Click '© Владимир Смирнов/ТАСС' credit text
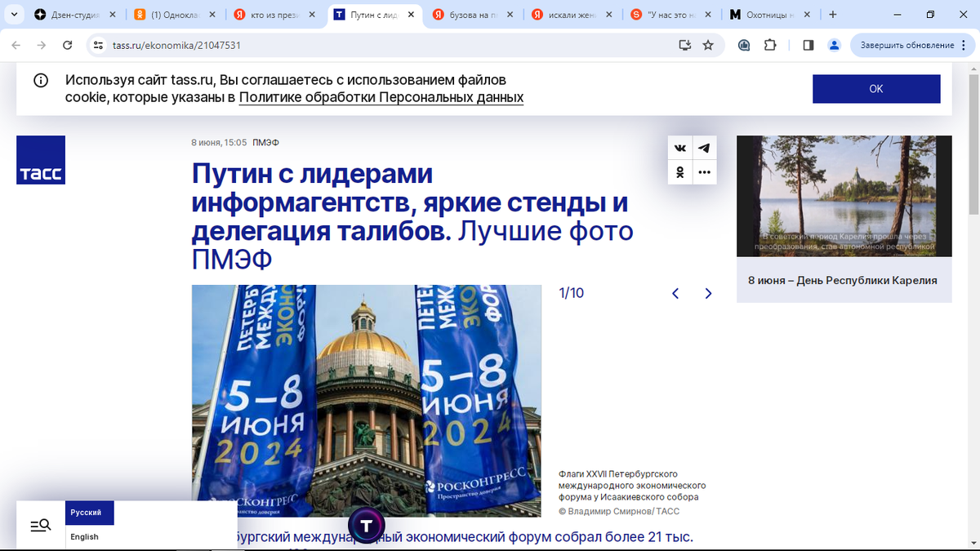980x551 pixels. pyautogui.click(x=619, y=512)
